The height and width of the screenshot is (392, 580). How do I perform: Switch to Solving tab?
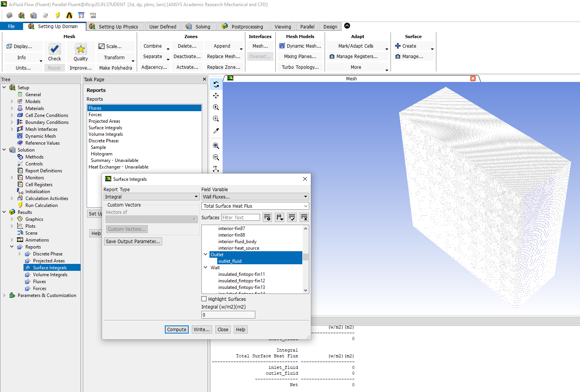199,27
